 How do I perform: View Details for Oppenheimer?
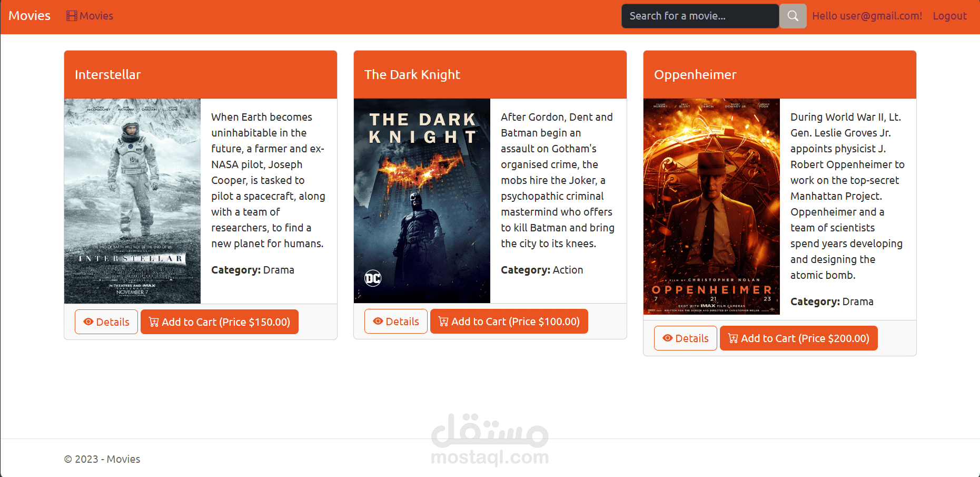686,338
